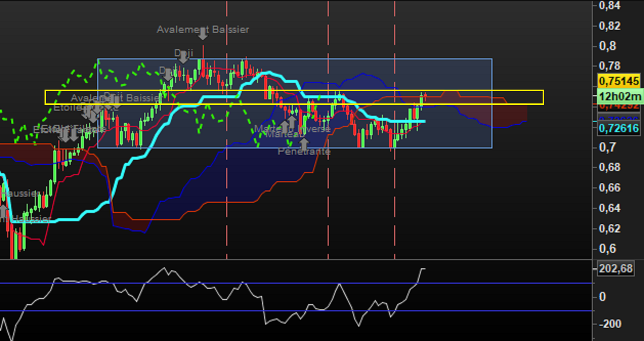Click the topmost Doji down arrow marker

[183, 57]
